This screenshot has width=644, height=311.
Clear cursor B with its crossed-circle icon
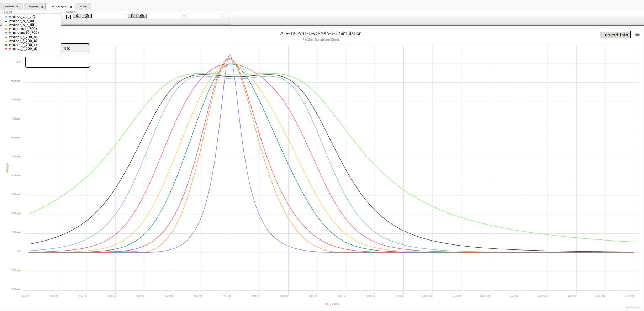142,16
